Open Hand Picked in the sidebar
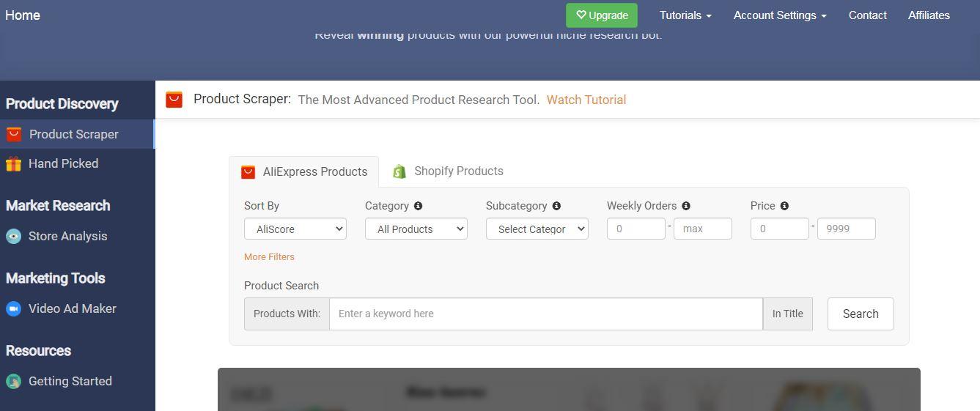The height and width of the screenshot is (411, 980). 77,163
